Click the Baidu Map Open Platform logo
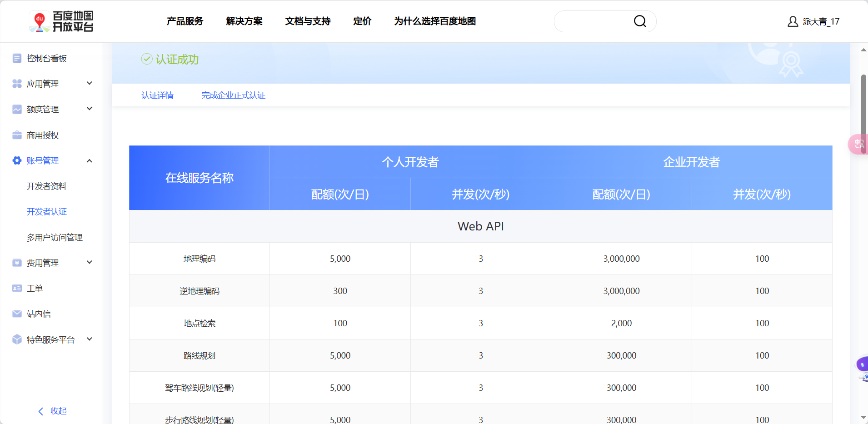This screenshot has height=424, width=868. pos(61,21)
